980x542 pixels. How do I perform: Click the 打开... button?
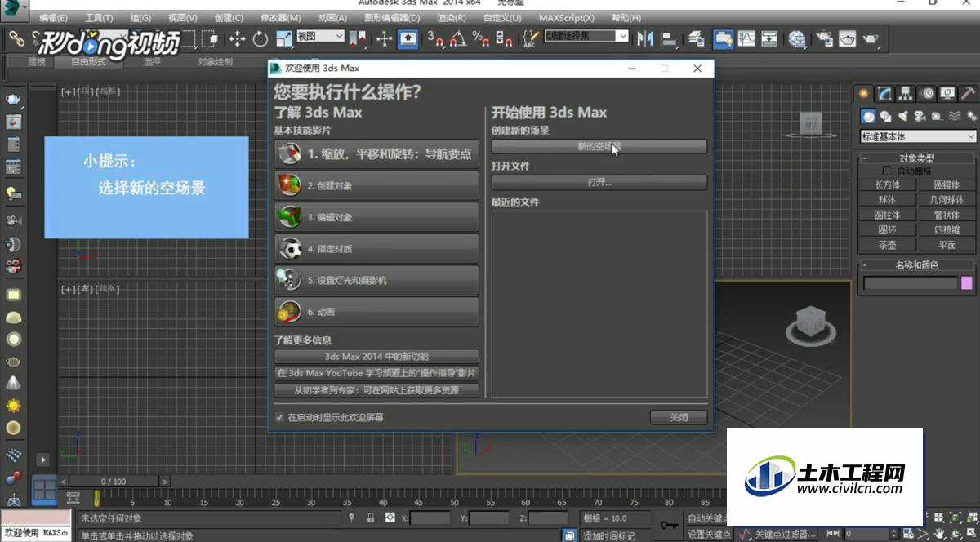click(x=599, y=183)
